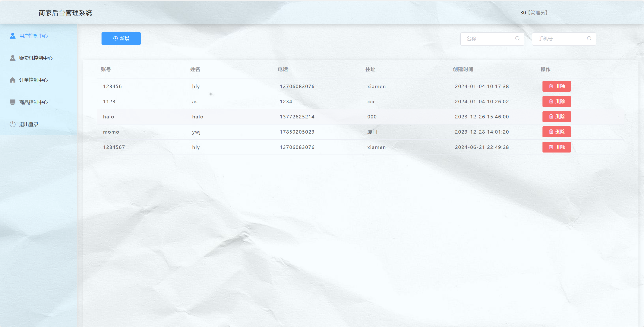Click the home icon beside 订单控制中心
Viewport: 644px width, 327px height.
(13, 80)
